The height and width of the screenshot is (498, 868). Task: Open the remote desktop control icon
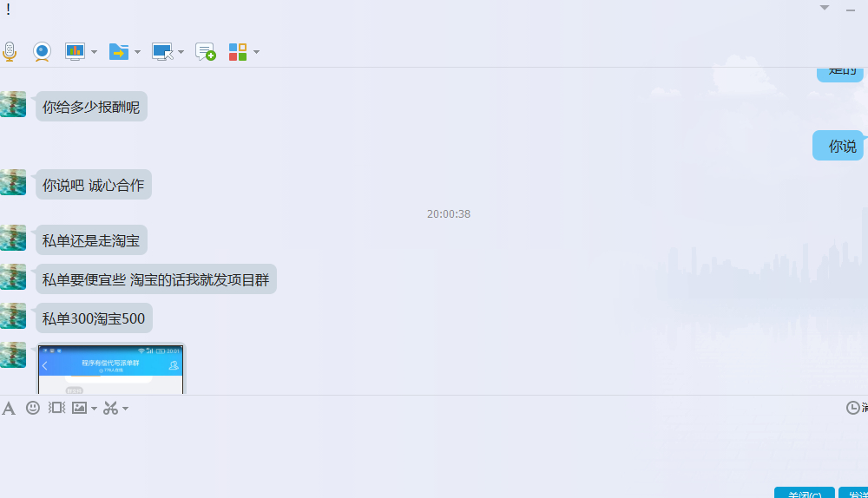[x=162, y=52]
